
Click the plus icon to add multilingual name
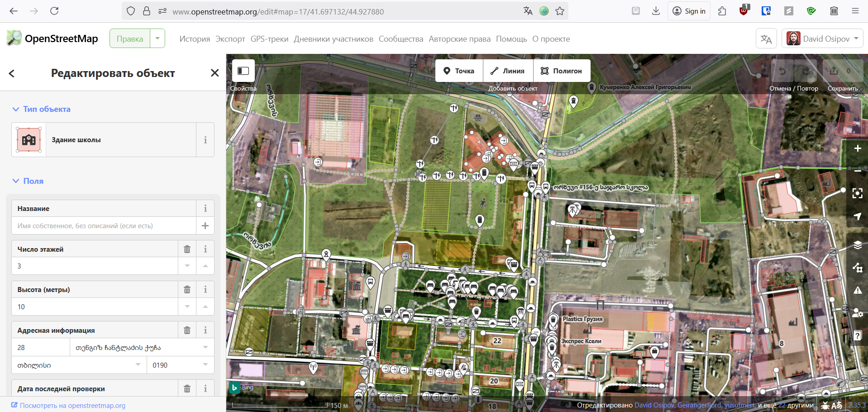click(205, 225)
